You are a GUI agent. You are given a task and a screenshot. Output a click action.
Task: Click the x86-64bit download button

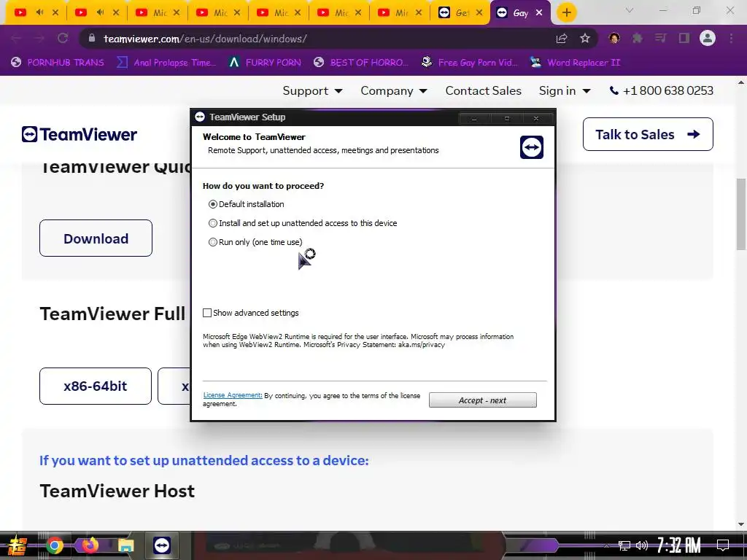coord(96,386)
